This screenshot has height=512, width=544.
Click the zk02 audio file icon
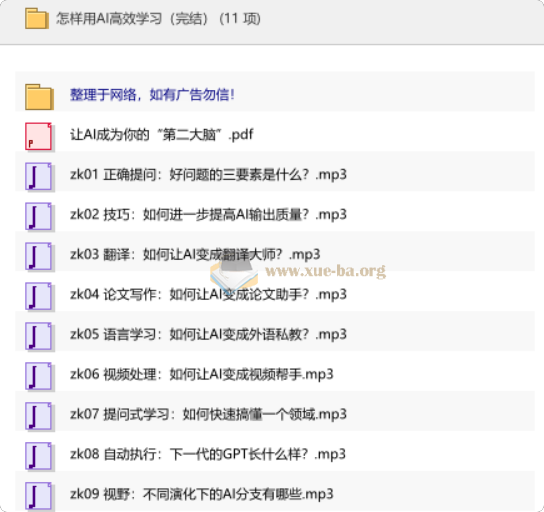point(38,216)
